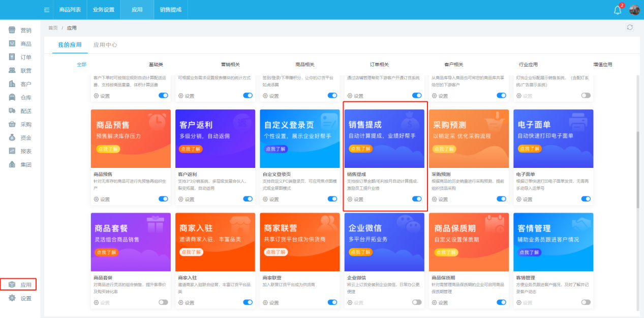
Task: Click the notification bell icon
Action: pos(618,10)
